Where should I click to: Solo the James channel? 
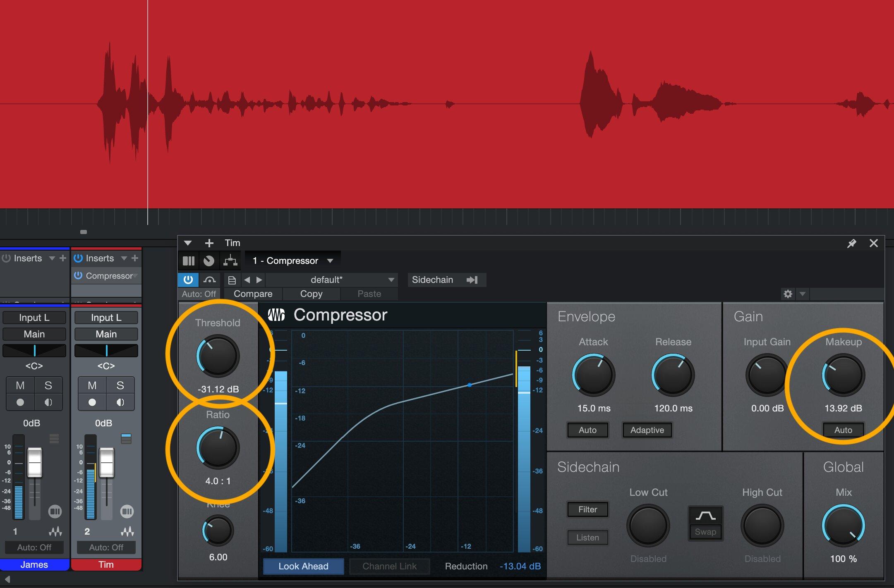(x=48, y=385)
